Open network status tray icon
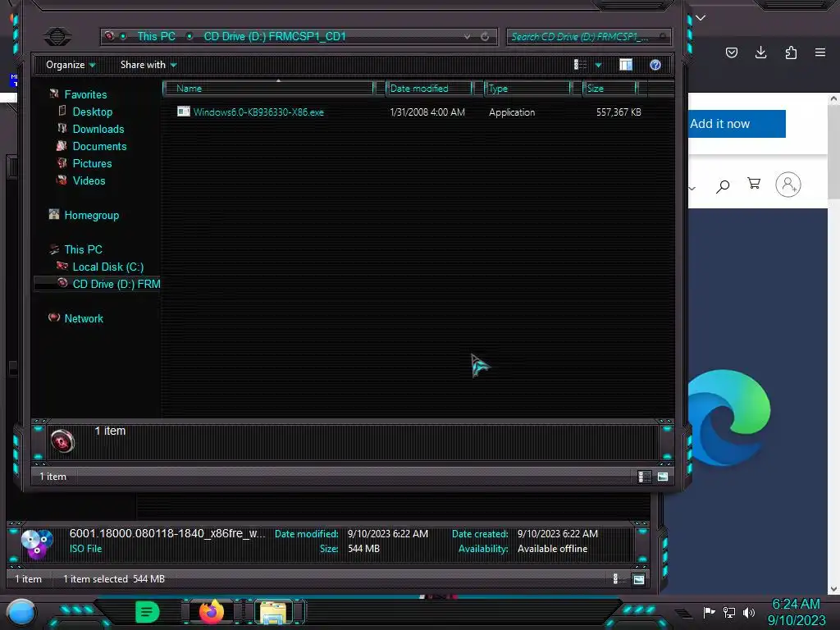Screen dimensions: 840x630 pos(729,612)
